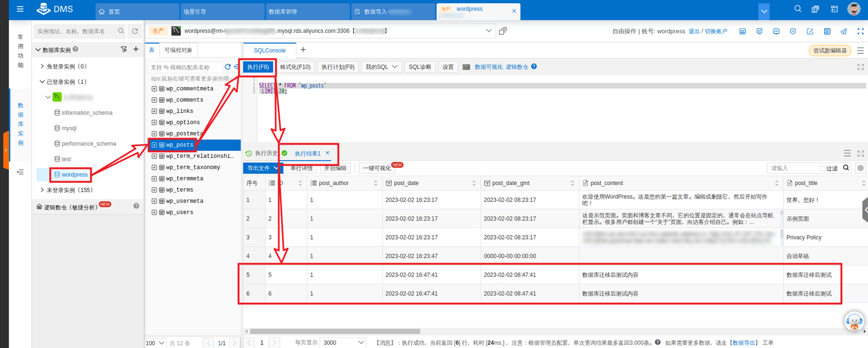Click the 执行计划(F9) button
Viewport: 868px width, 348px height.
pos(338,67)
